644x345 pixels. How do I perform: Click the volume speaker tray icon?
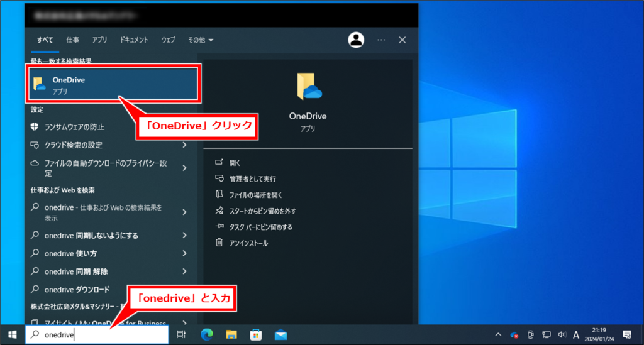click(562, 335)
